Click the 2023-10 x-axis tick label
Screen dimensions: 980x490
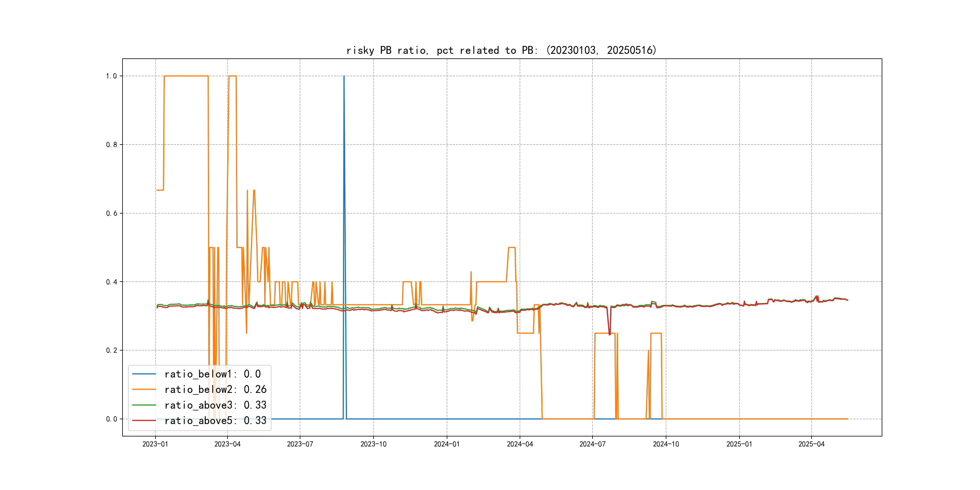click(x=373, y=444)
